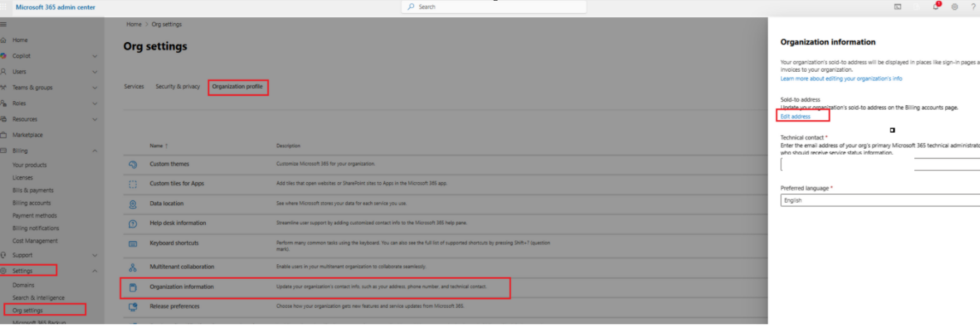Collapse the Settings section chevron
This screenshot has width=980, height=330.
coord(95,271)
